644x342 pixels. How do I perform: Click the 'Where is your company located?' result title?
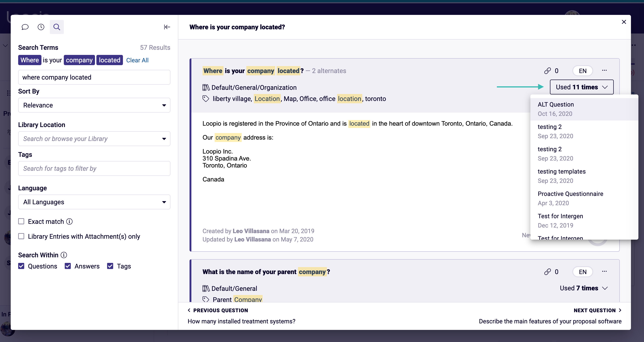point(253,71)
